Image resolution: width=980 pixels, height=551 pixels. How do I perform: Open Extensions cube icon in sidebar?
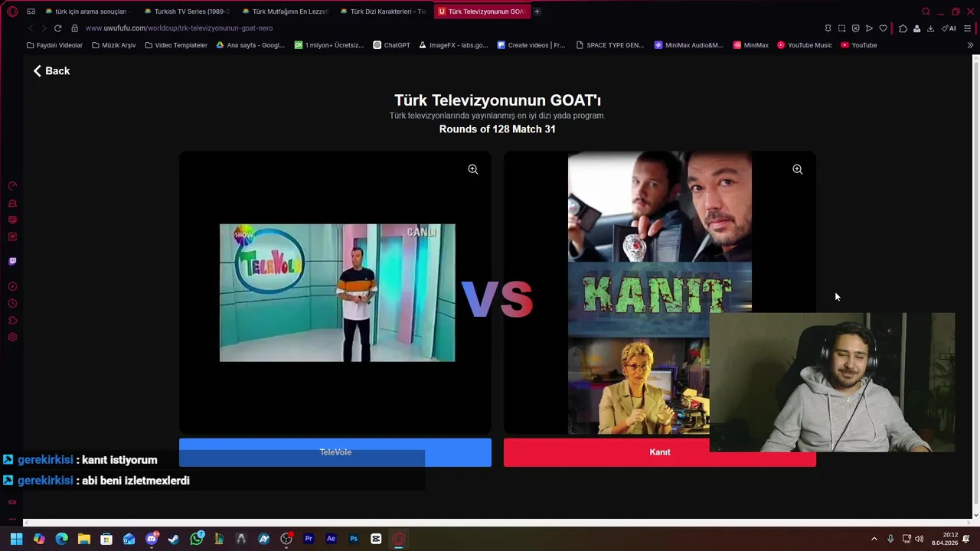(12, 320)
